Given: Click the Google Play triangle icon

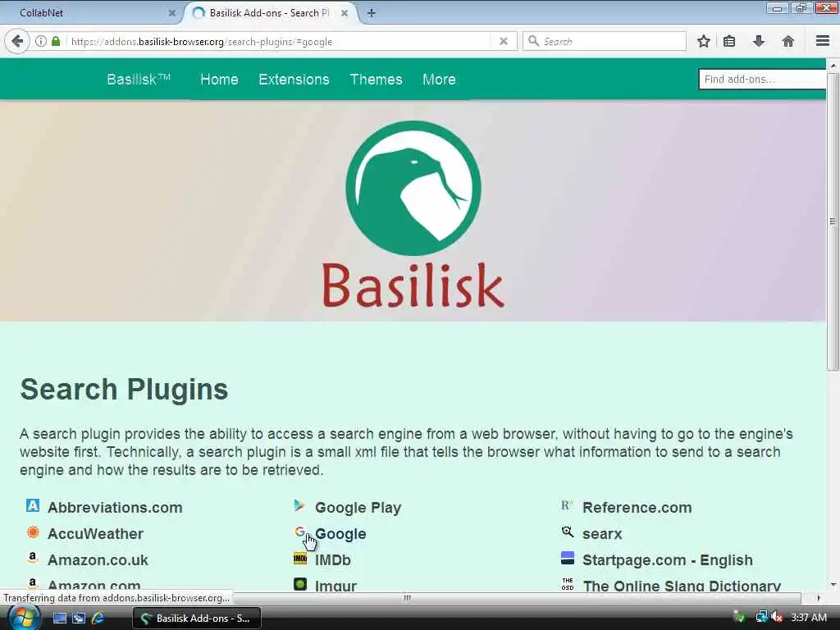Looking at the screenshot, I should (x=299, y=504).
